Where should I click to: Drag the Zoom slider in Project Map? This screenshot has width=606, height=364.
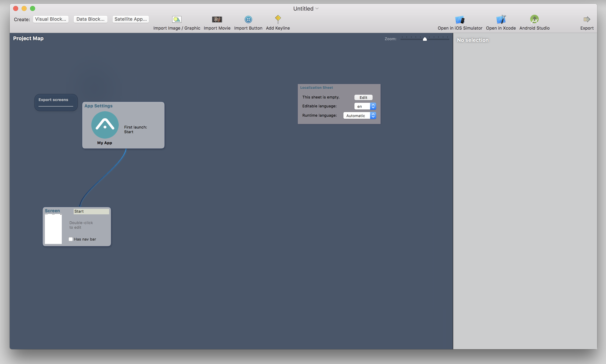tap(425, 39)
